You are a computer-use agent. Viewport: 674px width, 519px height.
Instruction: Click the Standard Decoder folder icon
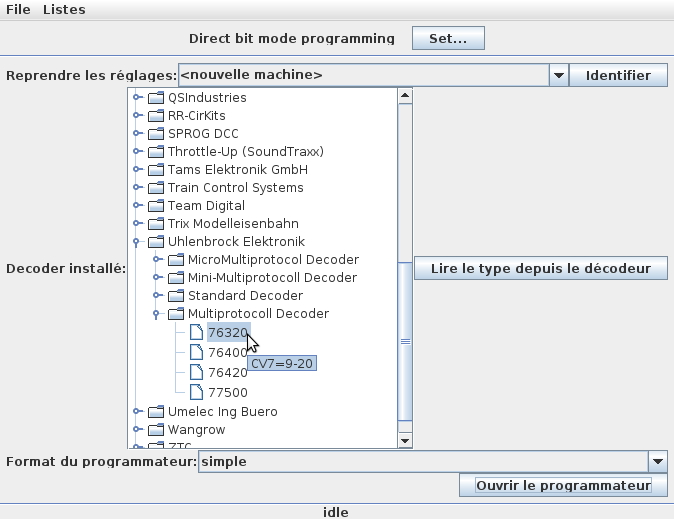coord(176,296)
